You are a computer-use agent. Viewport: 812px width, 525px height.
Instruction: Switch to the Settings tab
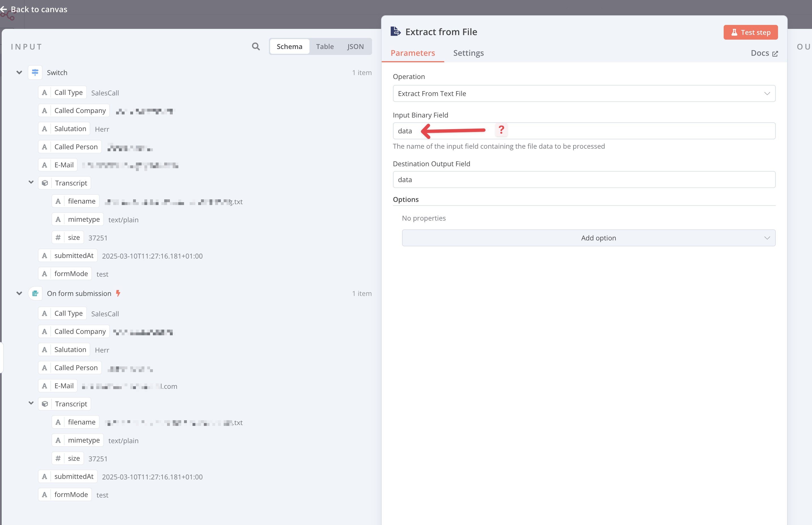click(x=468, y=53)
